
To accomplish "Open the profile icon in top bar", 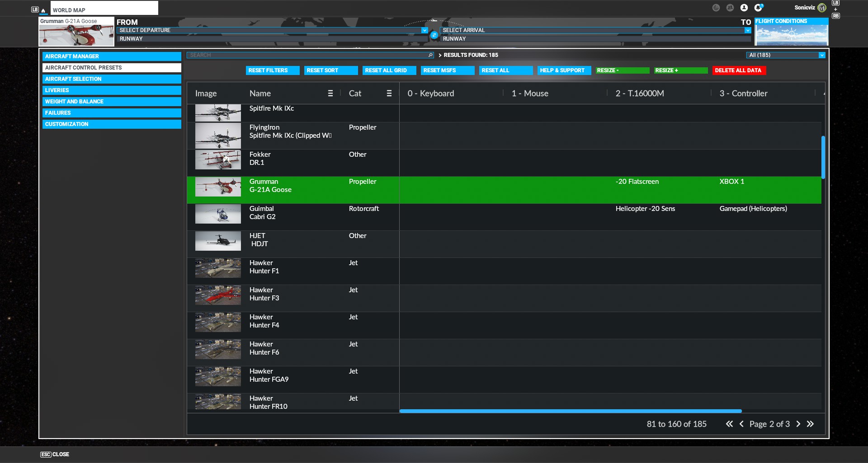I will [744, 8].
